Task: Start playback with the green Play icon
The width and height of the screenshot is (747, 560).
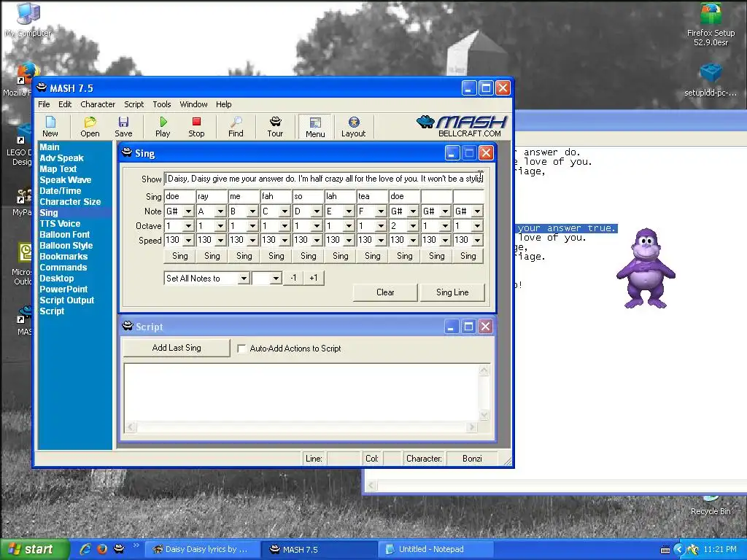Action: point(163,126)
